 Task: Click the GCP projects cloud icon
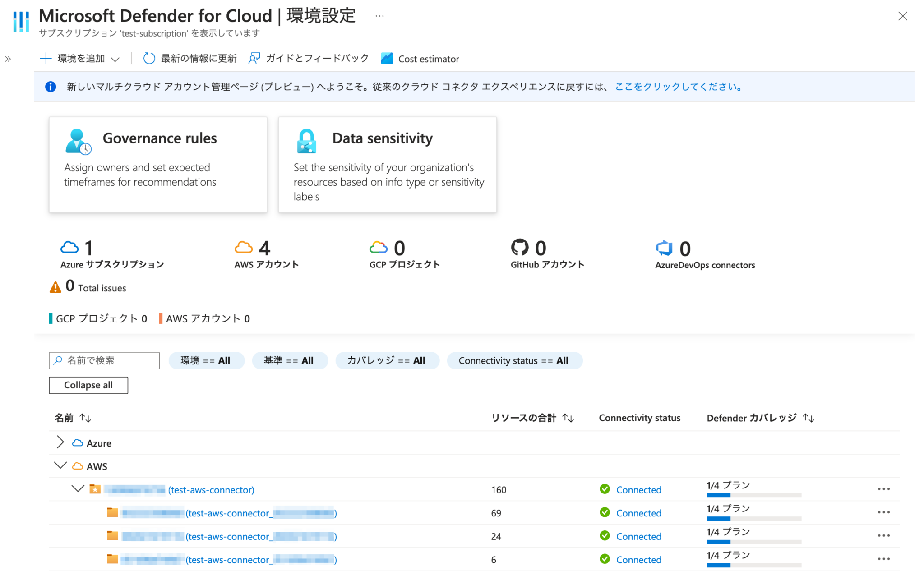pyautogui.click(x=379, y=247)
